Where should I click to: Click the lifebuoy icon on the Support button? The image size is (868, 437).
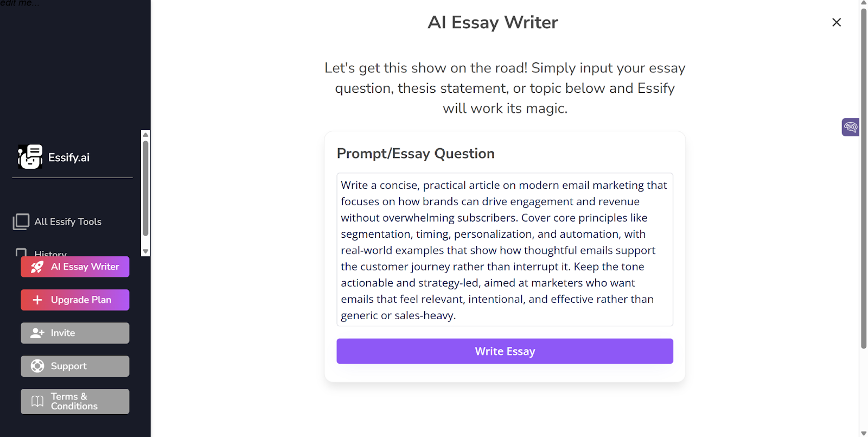[36, 366]
